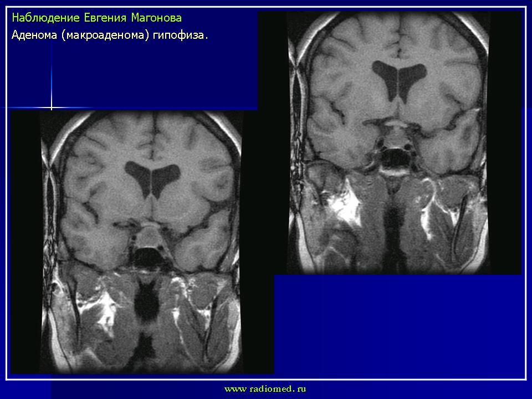
Task: Select the surname "Магонова" in the title
Action: pyautogui.click(x=156, y=18)
